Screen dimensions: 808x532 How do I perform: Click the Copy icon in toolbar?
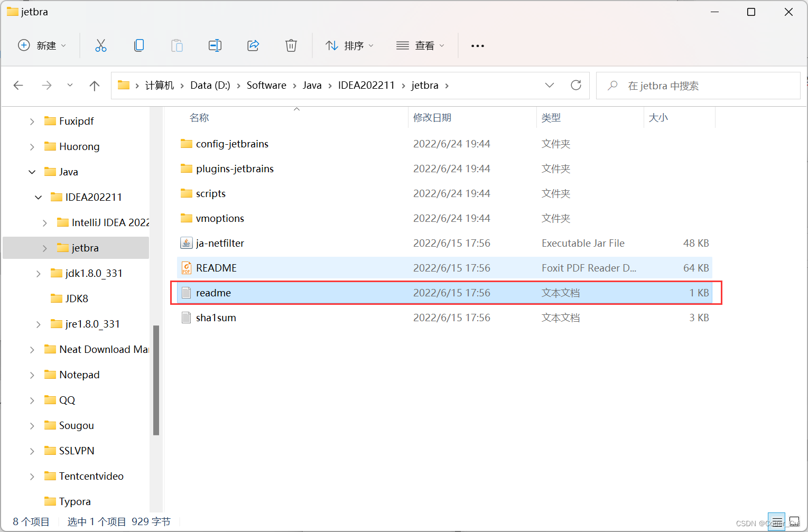tap(139, 46)
